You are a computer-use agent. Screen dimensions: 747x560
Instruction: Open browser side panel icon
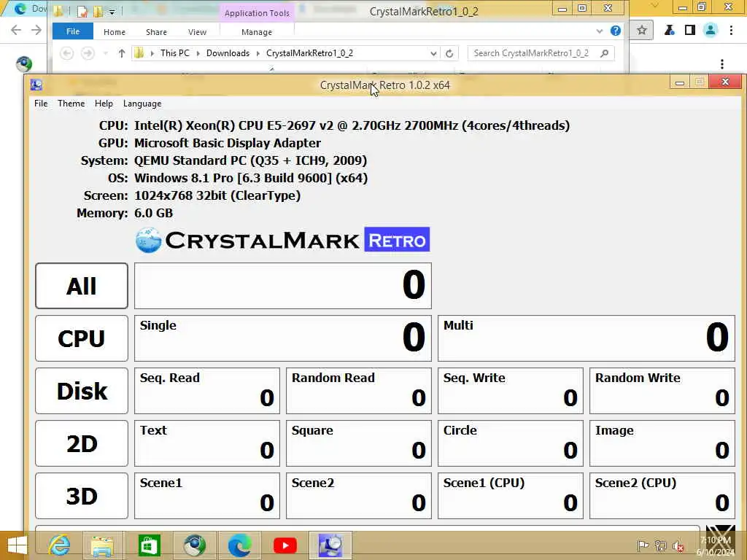tap(690, 31)
